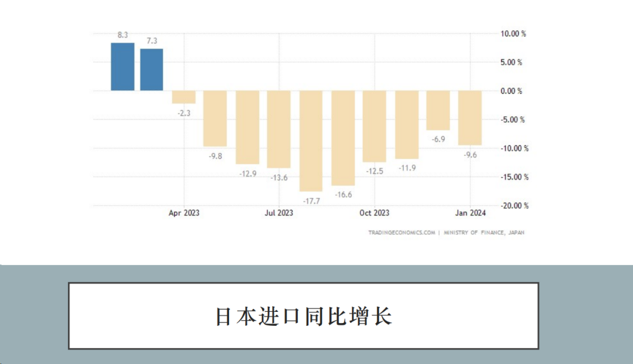Click the 7.3 value label
Viewport: 633px width, 364px height.
click(152, 41)
